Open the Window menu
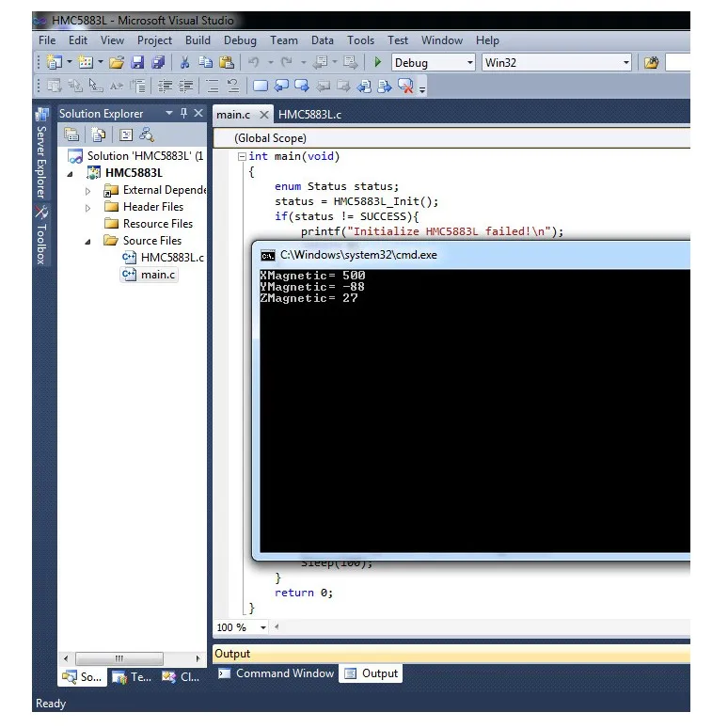Image resolution: width=728 pixels, height=728 pixels. point(441,40)
